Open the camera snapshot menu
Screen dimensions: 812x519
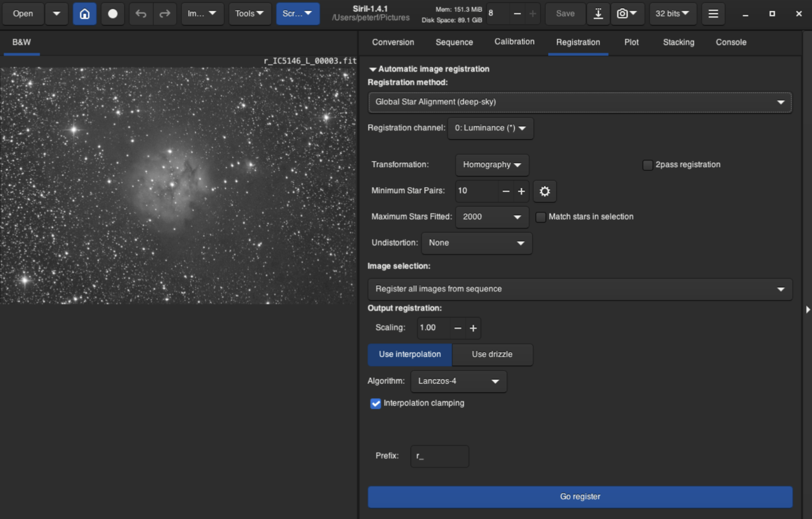(x=627, y=14)
